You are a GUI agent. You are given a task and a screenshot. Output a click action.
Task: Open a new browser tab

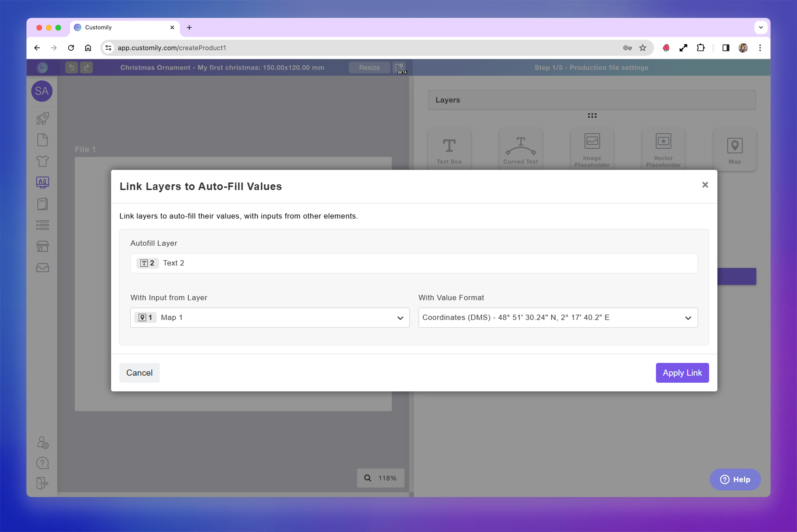pos(189,27)
